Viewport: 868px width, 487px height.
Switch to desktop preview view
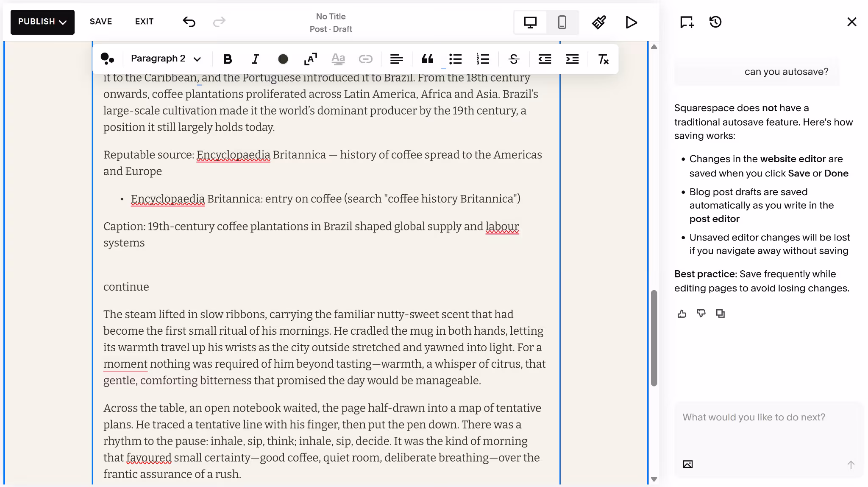(x=530, y=22)
